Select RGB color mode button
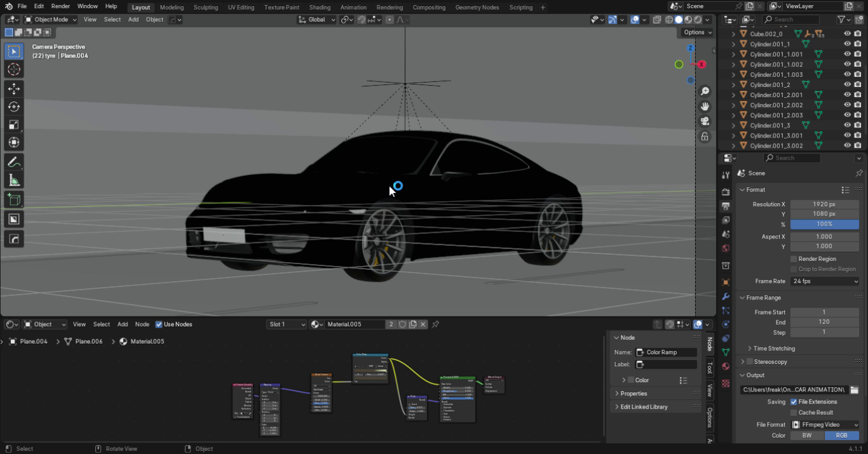Viewport: 868px width, 454px height. click(x=842, y=435)
